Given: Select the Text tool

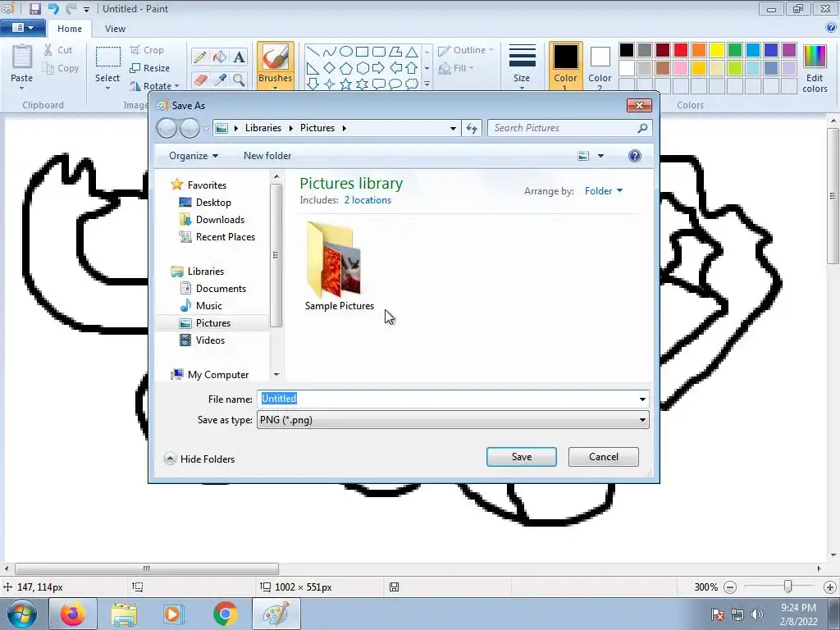Looking at the screenshot, I should (239, 57).
